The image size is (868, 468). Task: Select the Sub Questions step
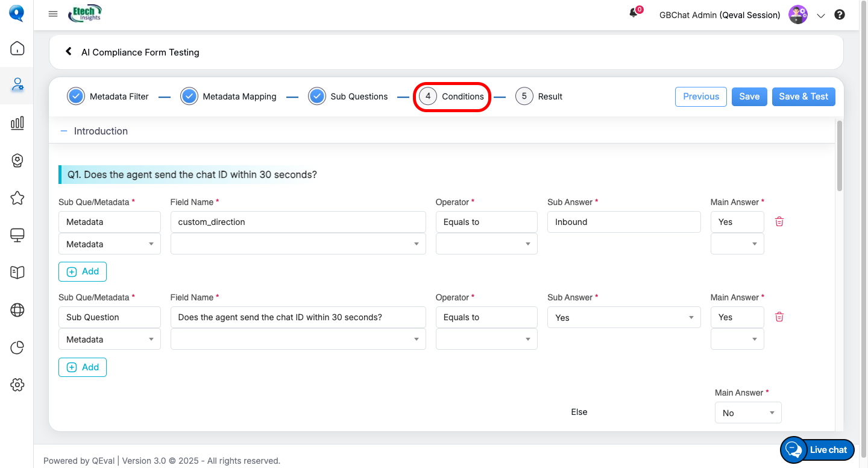pos(348,96)
